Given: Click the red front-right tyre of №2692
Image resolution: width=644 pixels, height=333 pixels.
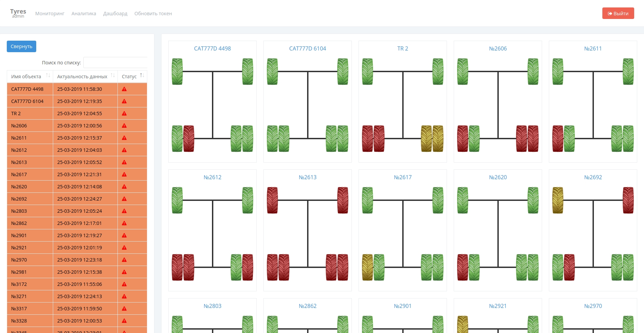Looking at the screenshot, I should (x=628, y=200).
